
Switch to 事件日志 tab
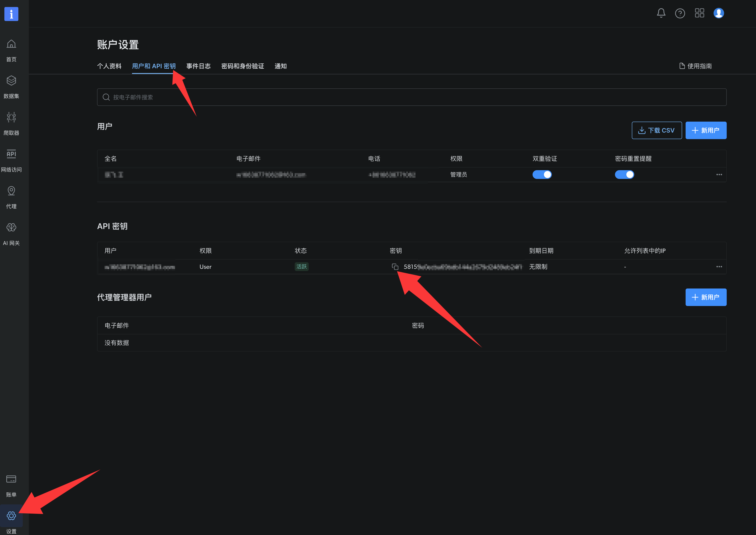click(x=198, y=66)
